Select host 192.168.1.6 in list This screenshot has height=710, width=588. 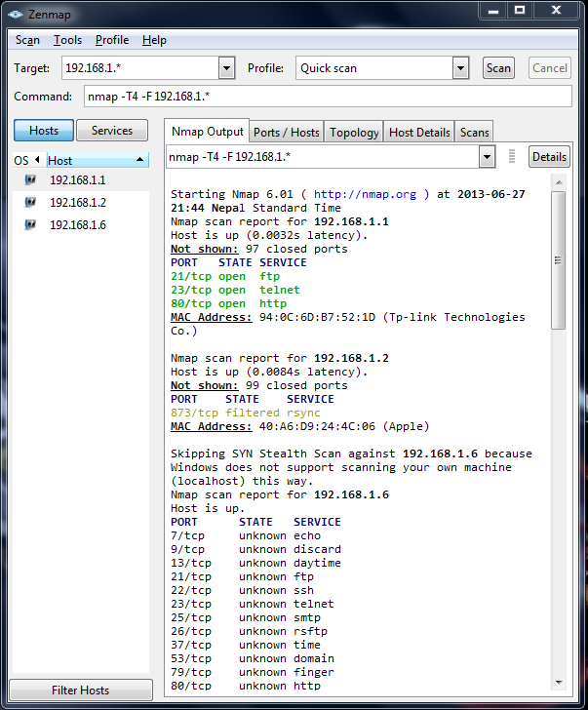[x=81, y=224]
